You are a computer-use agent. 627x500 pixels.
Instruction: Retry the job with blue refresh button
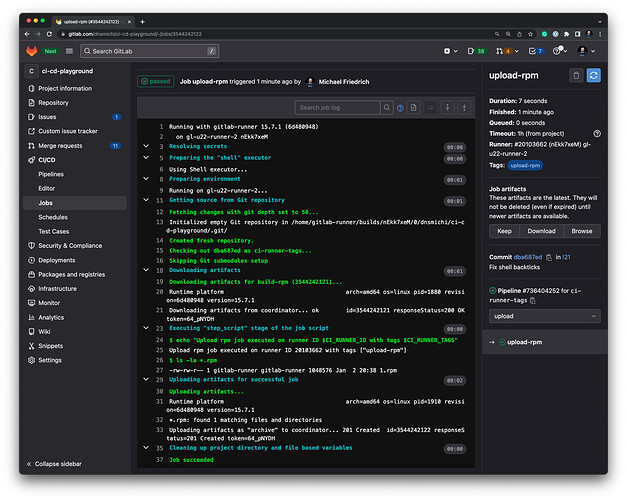593,75
